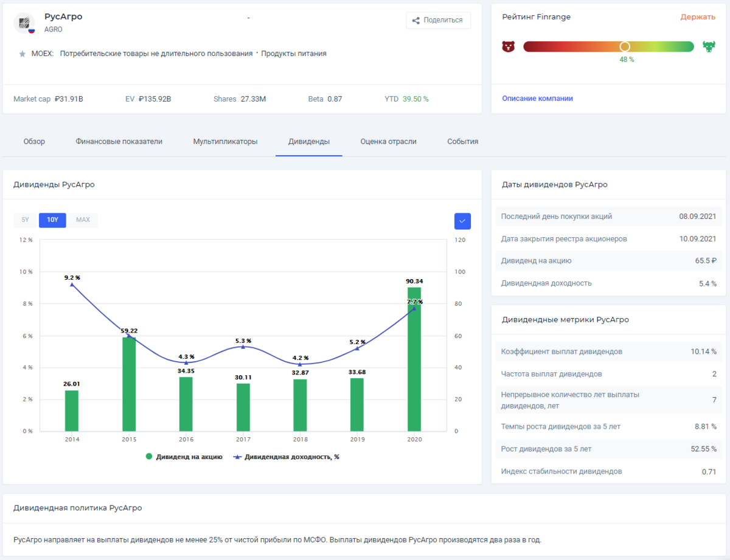730x560 pixels.
Task: Click the 2015 dividend bar 59.22
Action: pos(129,384)
